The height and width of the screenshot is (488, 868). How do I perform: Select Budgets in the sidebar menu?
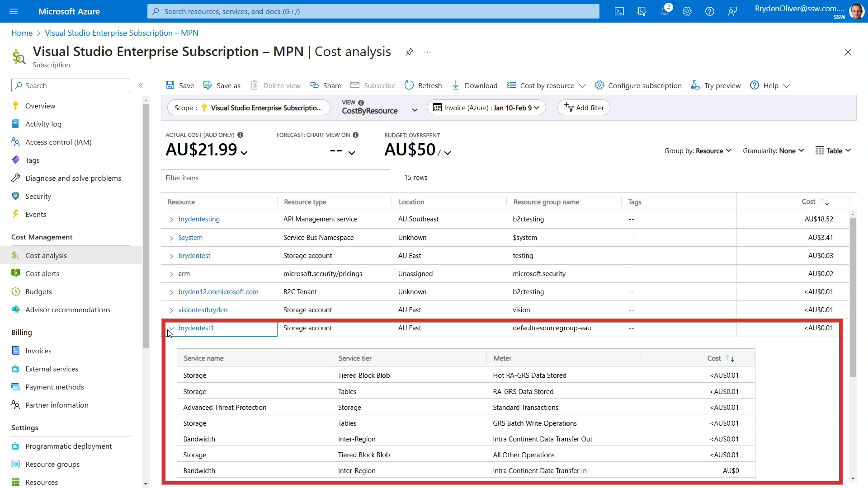click(x=38, y=292)
